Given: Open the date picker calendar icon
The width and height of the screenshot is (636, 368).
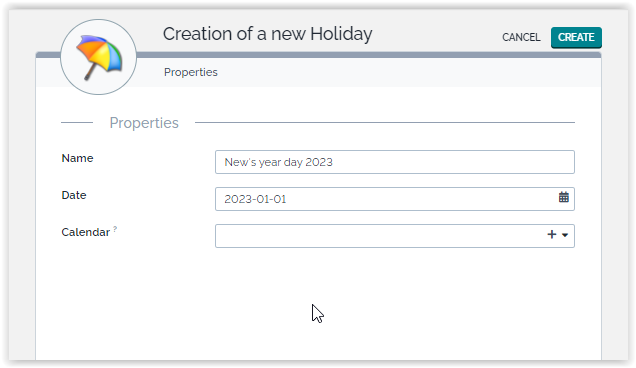Looking at the screenshot, I should tap(563, 198).
